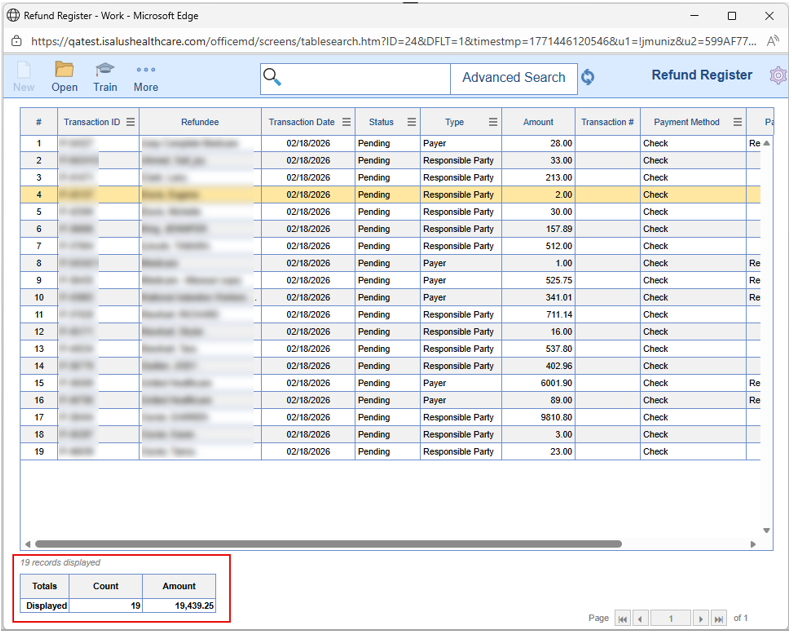The height and width of the screenshot is (633, 792).
Task: Open the settings gear icon
Action: coord(777,76)
